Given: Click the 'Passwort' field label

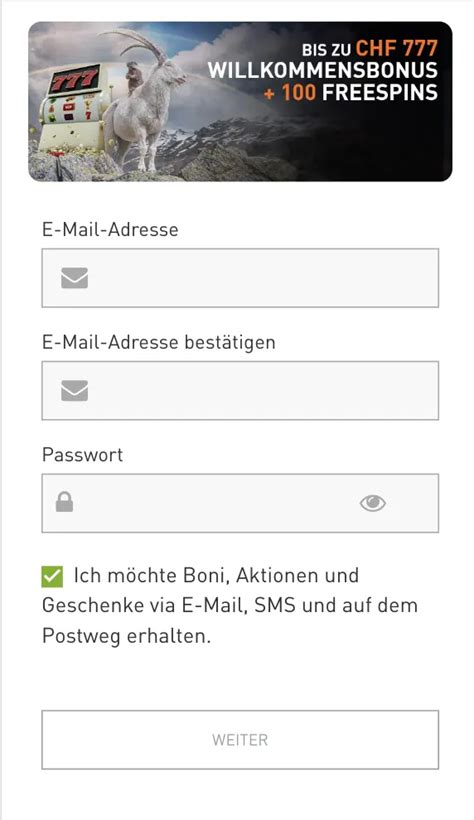Looking at the screenshot, I should pos(83,454).
